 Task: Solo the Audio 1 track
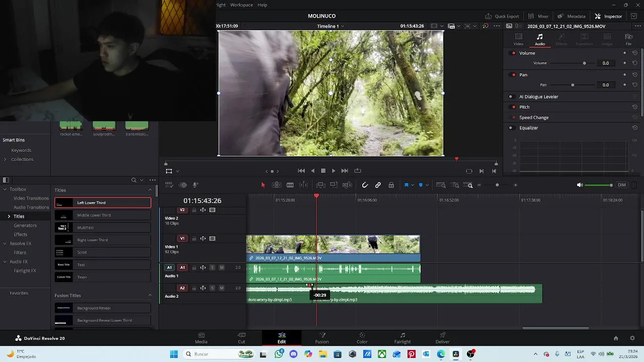[x=212, y=267]
